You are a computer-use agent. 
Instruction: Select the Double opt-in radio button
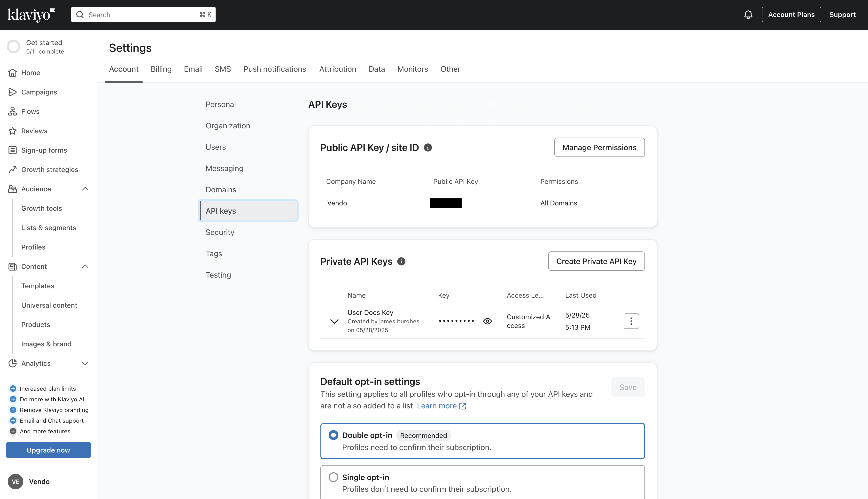333,435
